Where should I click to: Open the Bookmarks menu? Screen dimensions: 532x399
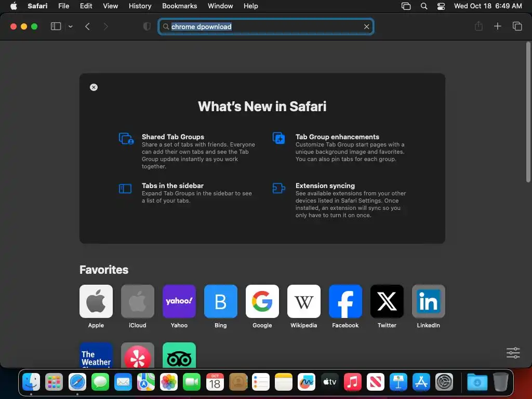point(179,6)
